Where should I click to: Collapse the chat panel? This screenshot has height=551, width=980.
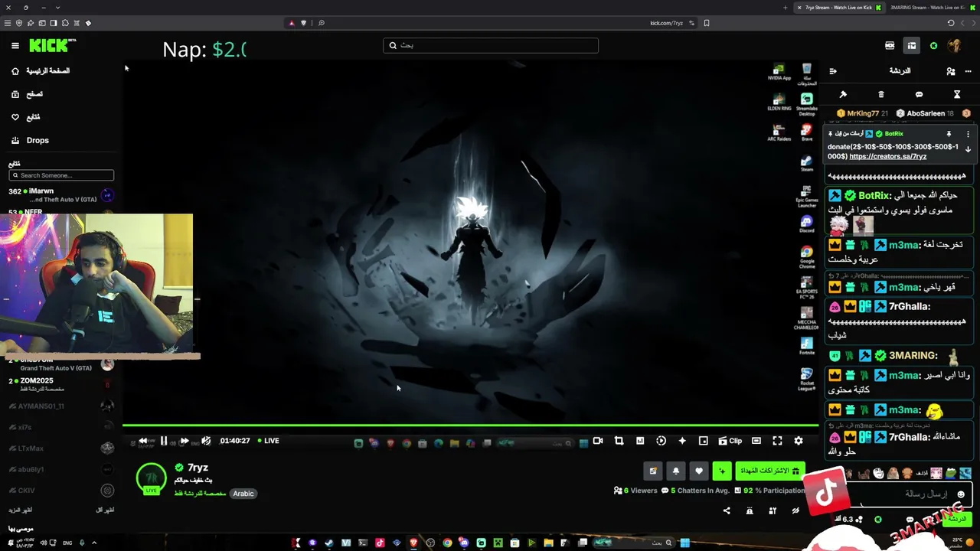click(x=833, y=71)
